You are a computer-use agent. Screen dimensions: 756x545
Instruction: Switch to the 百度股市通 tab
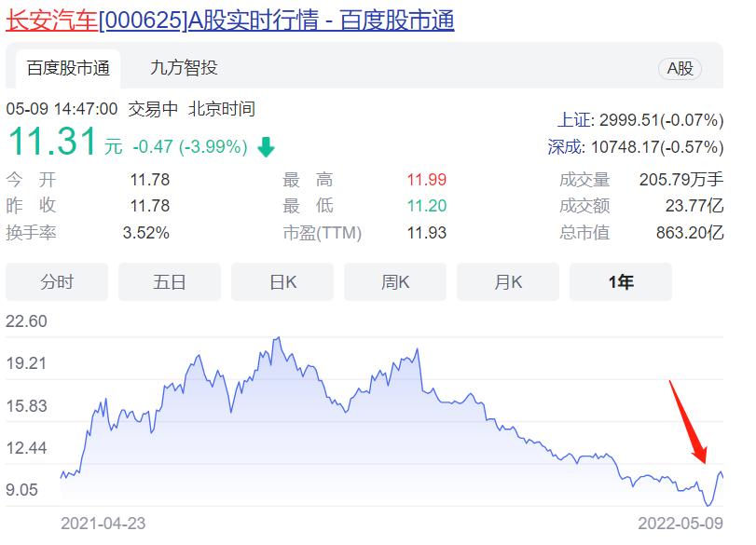[68, 68]
